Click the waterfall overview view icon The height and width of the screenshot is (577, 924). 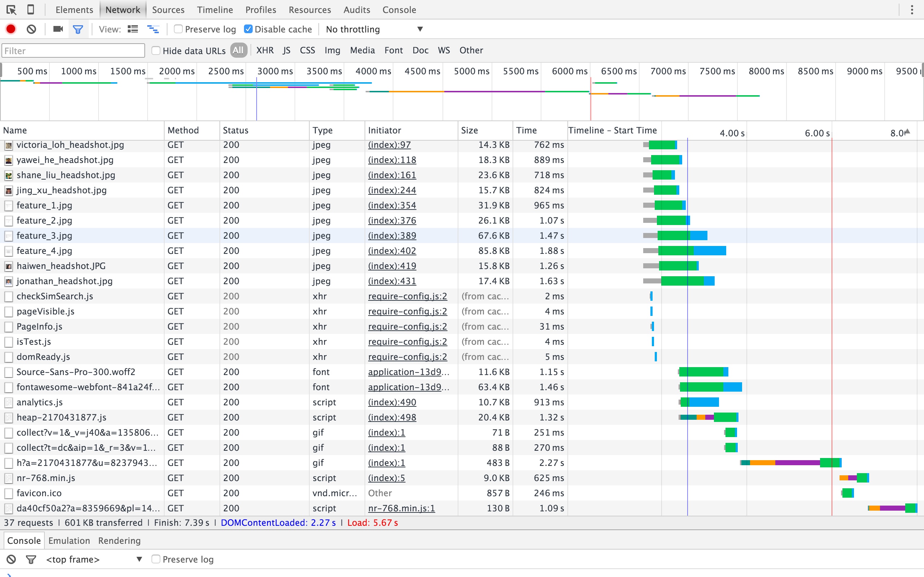(153, 29)
